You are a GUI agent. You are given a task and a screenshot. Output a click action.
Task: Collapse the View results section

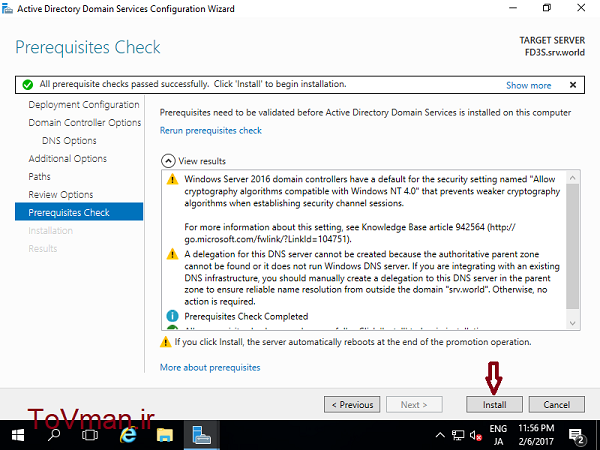[168, 161]
